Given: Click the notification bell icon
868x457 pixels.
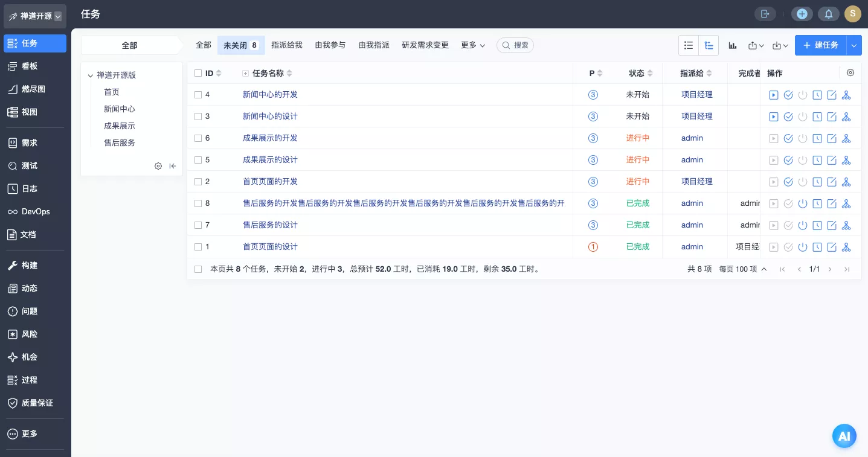Looking at the screenshot, I should 828,14.
